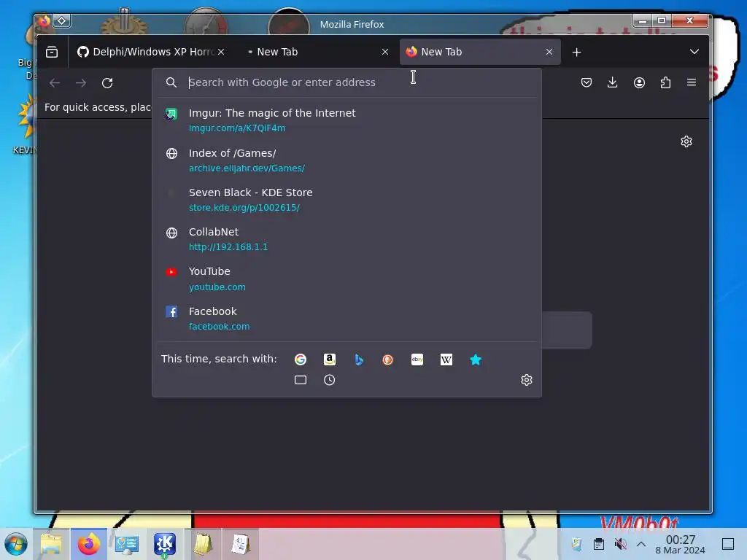Image resolution: width=747 pixels, height=560 pixels.
Task: Open the Firefox account menu
Action: pyautogui.click(x=639, y=82)
